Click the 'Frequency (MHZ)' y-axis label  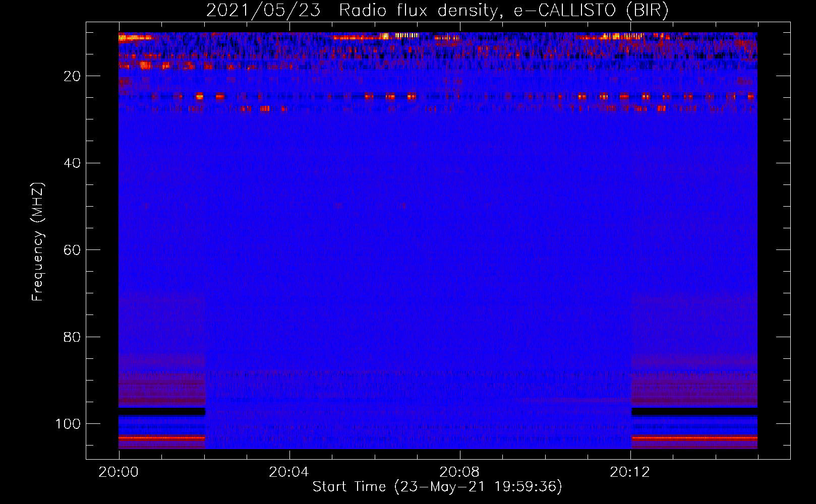tap(38, 241)
